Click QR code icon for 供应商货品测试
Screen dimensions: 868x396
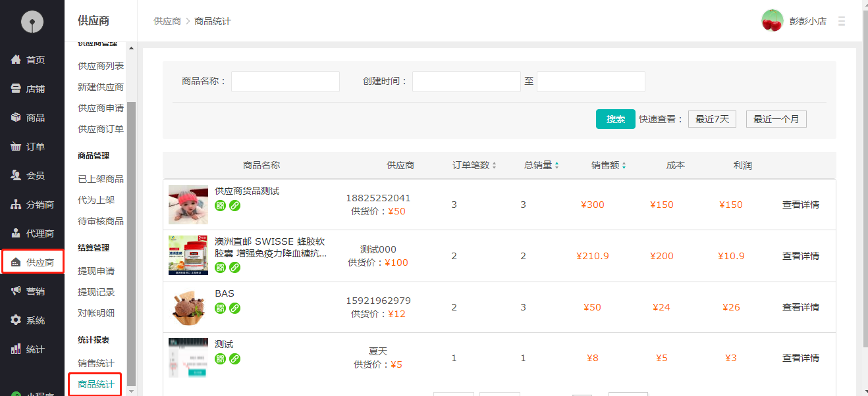pyautogui.click(x=221, y=205)
